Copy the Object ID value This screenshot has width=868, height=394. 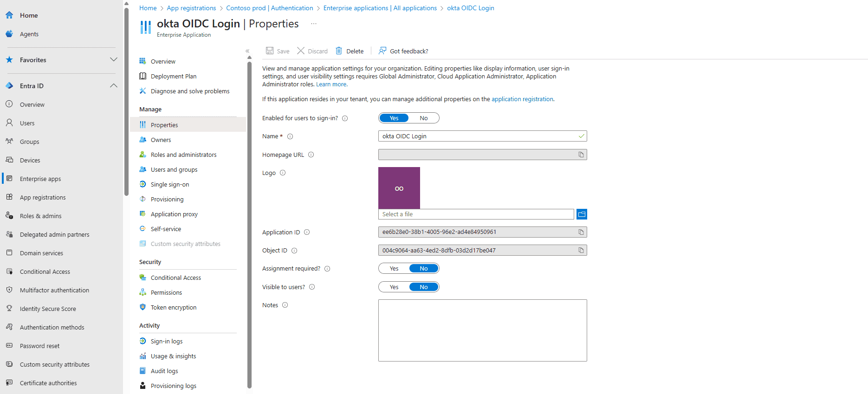[x=581, y=250]
